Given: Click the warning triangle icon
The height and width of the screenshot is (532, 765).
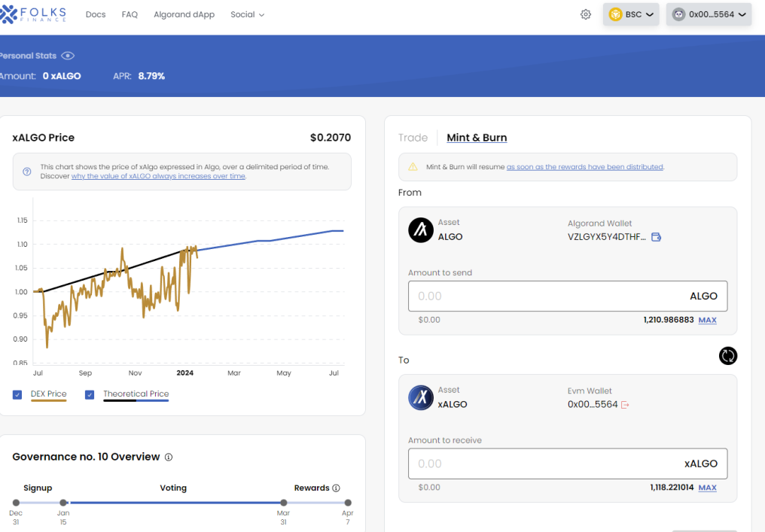Looking at the screenshot, I should 413,167.
